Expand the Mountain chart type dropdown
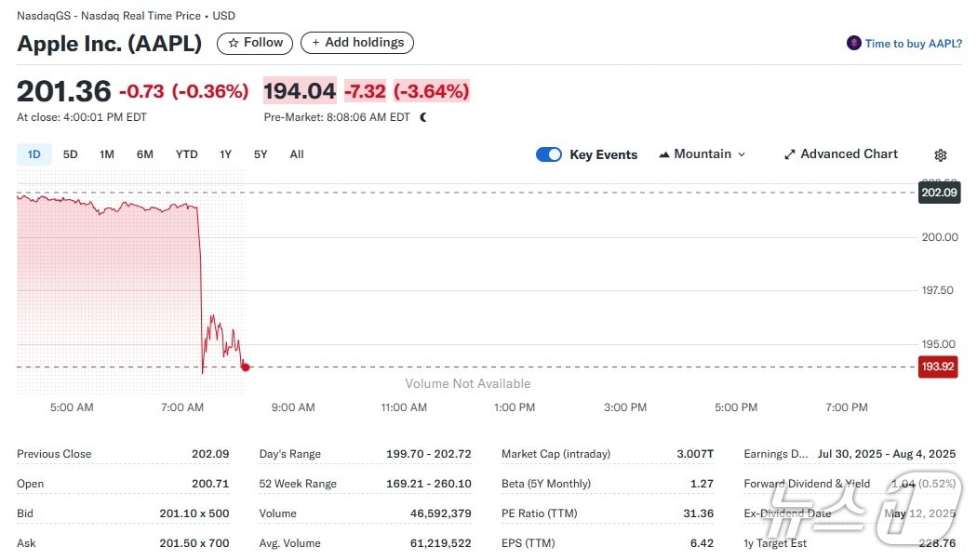977x560 pixels. [703, 154]
